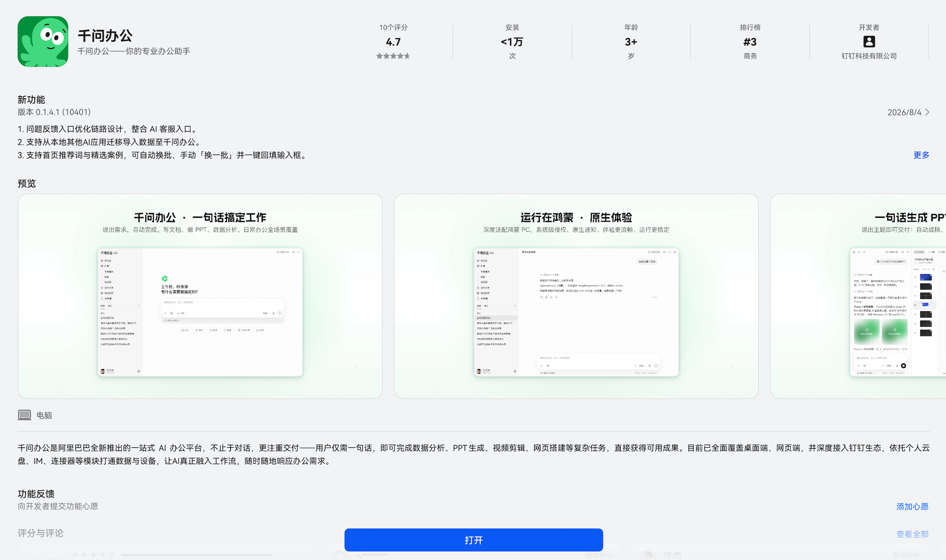
Task: Click the 预览 section heading
Action: point(26,183)
